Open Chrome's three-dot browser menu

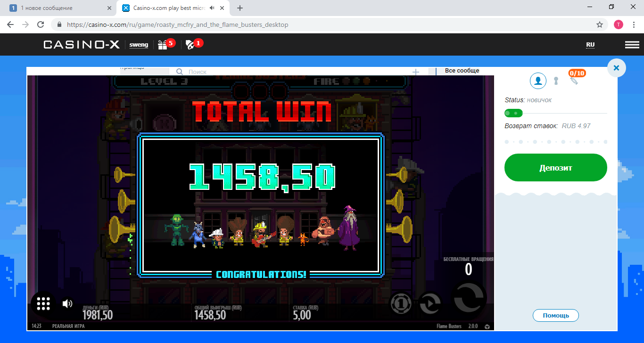(x=633, y=24)
